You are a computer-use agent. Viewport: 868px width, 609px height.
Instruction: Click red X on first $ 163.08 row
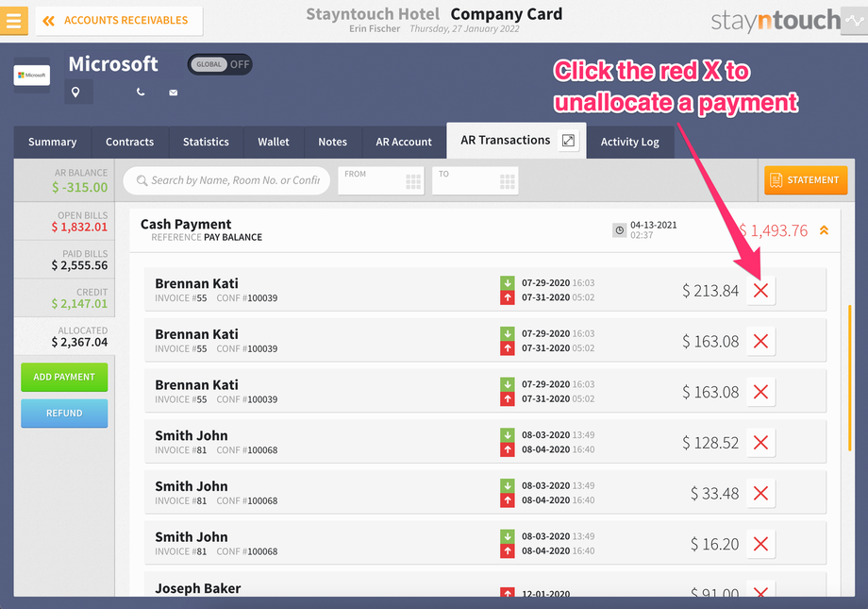pyautogui.click(x=760, y=341)
